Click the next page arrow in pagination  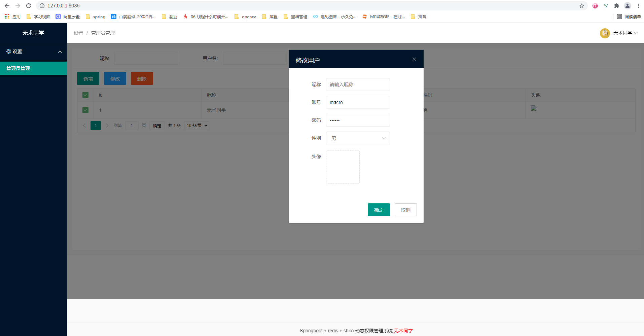(107, 126)
